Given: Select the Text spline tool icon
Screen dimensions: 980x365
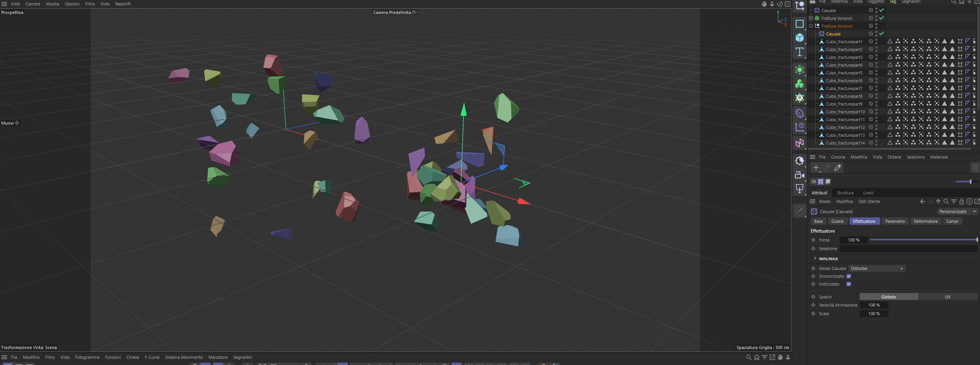Looking at the screenshot, I should pyautogui.click(x=799, y=52).
